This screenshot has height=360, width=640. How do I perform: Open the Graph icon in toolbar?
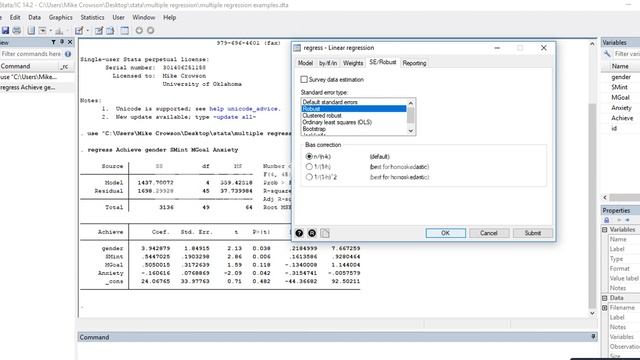(x=59, y=31)
